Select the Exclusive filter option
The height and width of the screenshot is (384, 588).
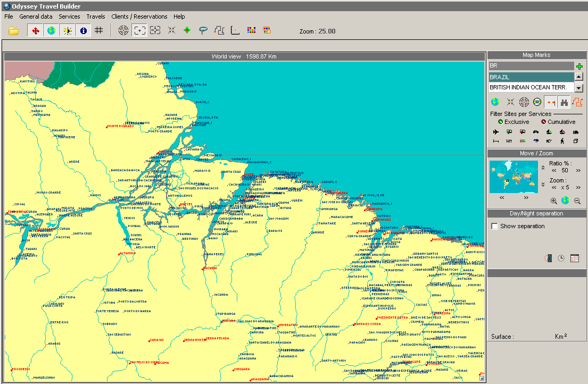coord(501,122)
